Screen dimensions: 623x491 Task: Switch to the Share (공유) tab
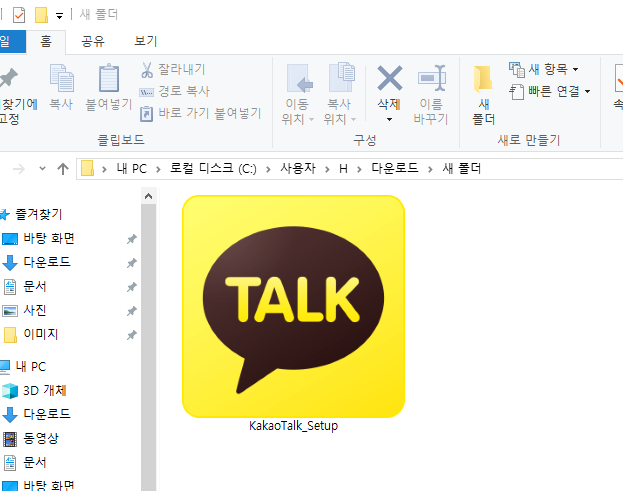(93, 41)
